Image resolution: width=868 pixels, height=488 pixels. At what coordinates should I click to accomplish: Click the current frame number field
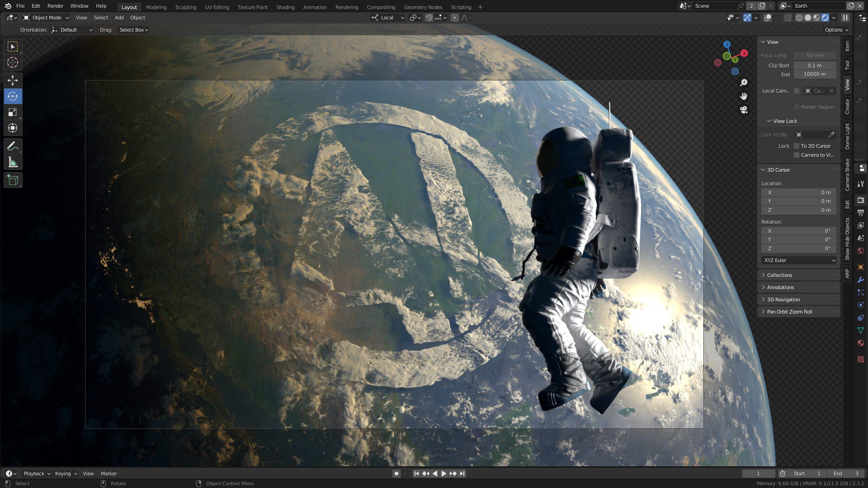[758, 474]
